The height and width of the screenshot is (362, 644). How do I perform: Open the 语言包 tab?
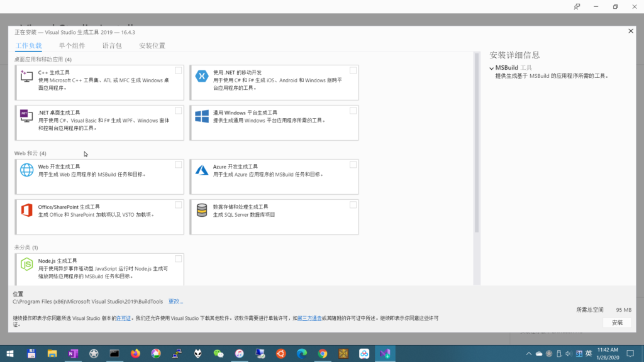pyautogui.click(x=112, y=46)
